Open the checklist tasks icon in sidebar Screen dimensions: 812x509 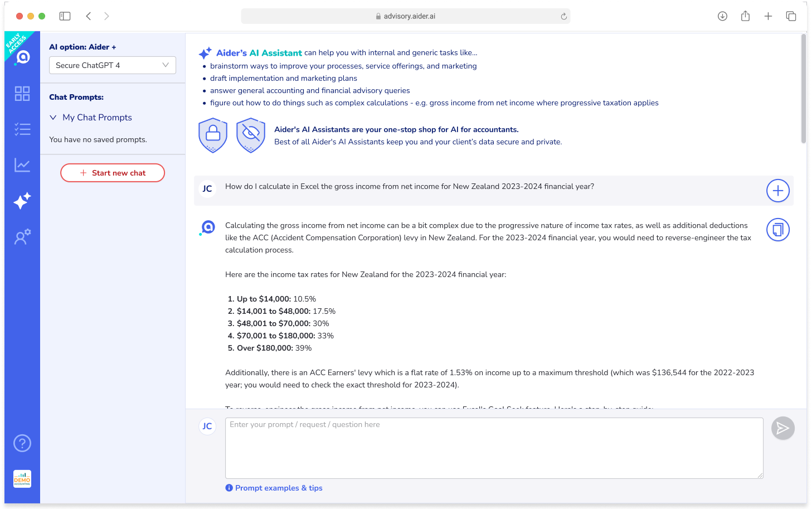(x=22, y=129)
